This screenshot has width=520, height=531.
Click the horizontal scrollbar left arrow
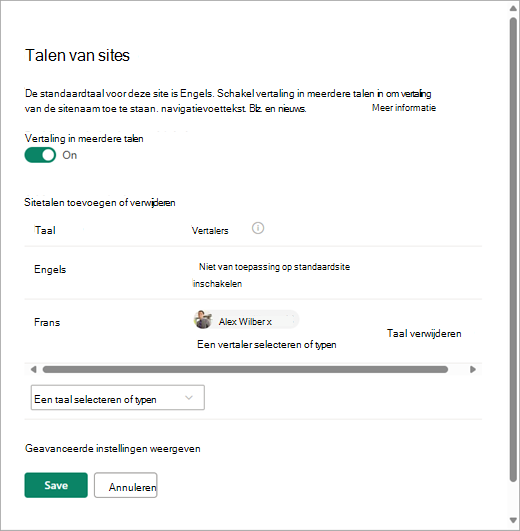(x=33, y=369)
